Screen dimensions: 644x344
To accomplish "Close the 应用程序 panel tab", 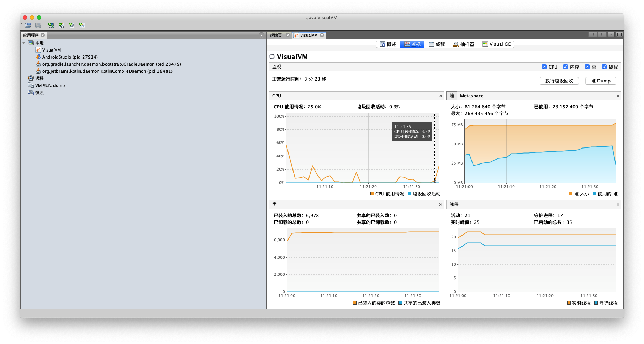I will (43, 35).
